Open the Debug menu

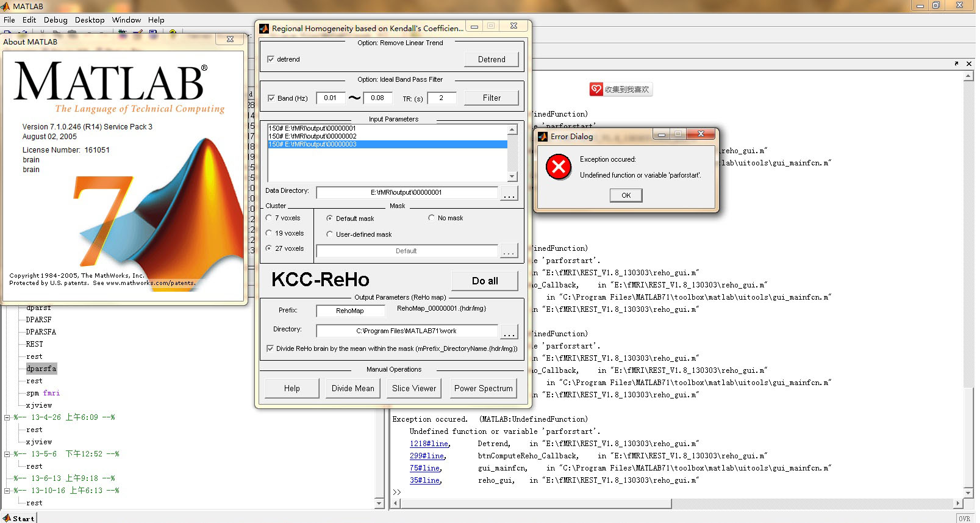(55, 20)
